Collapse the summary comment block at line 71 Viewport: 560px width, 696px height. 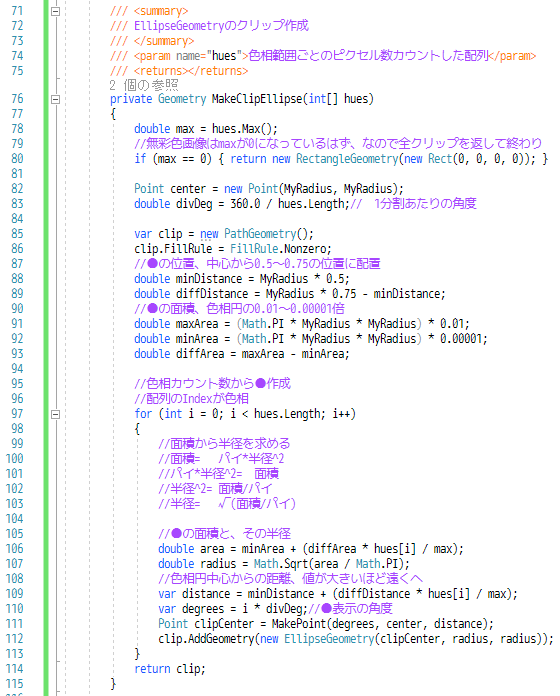click(55, 12)
